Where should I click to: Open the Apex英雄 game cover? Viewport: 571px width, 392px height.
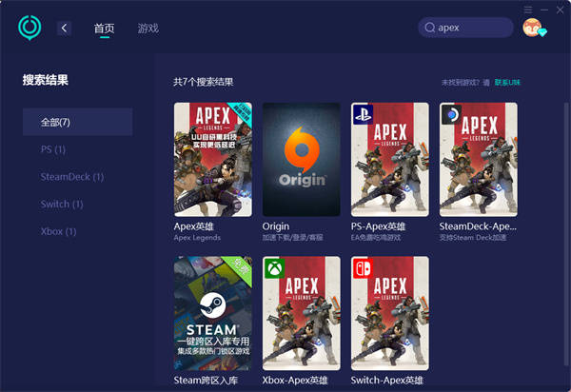(x=212, y=160)
